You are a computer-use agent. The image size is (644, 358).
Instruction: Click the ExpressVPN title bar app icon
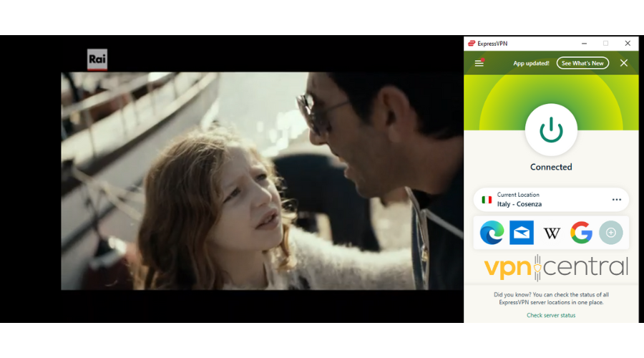pos(472,44)
